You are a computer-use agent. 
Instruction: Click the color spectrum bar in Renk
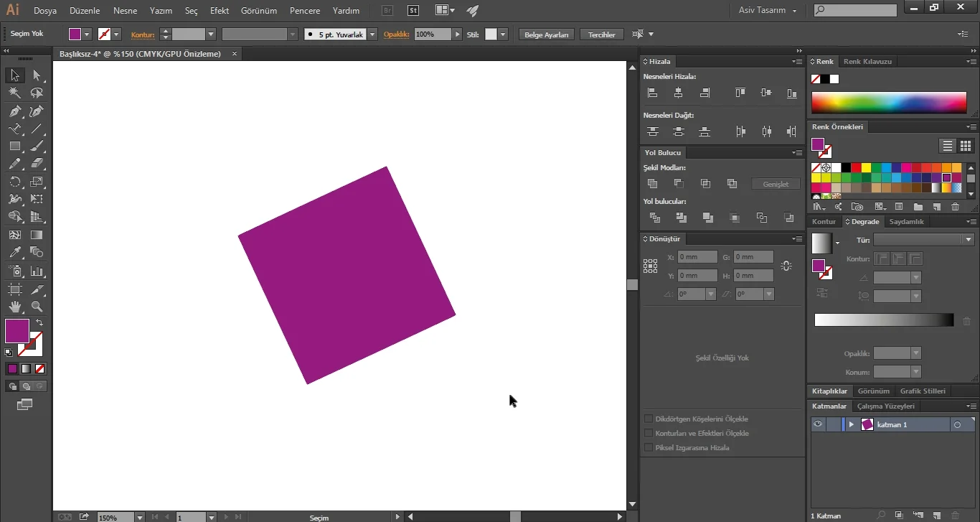tap(889, 103)
